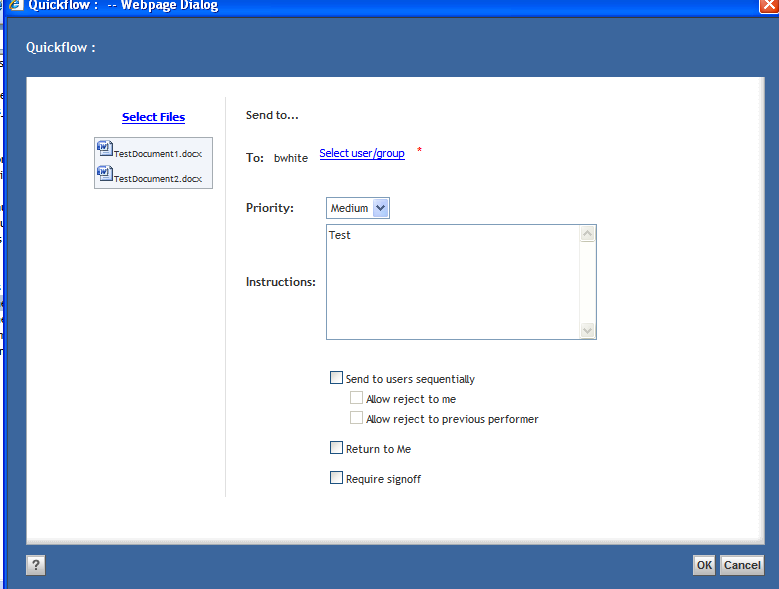This screenshot has width=779, height=589.
Task: Open the Select user/group link
Action: point(362,153)
